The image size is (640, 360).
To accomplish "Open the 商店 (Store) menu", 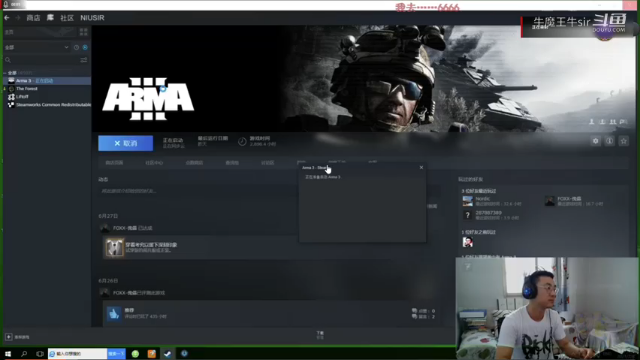I will (33, 18).
